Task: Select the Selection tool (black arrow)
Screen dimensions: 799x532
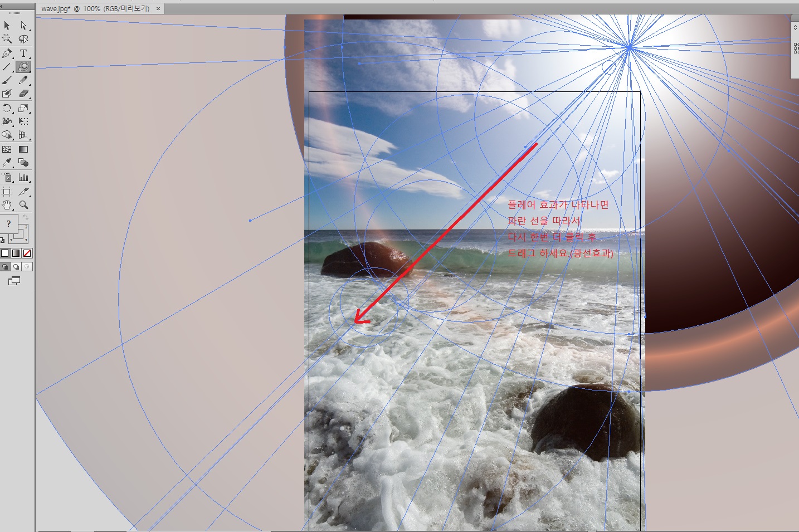Action: pyautogui.click(x=7, y=26)
